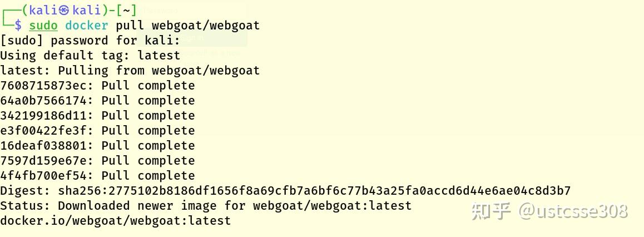The height and width of the screenshot is (237, 644).
Task: Click the sudo password prompt line
Action: (90, 41)
